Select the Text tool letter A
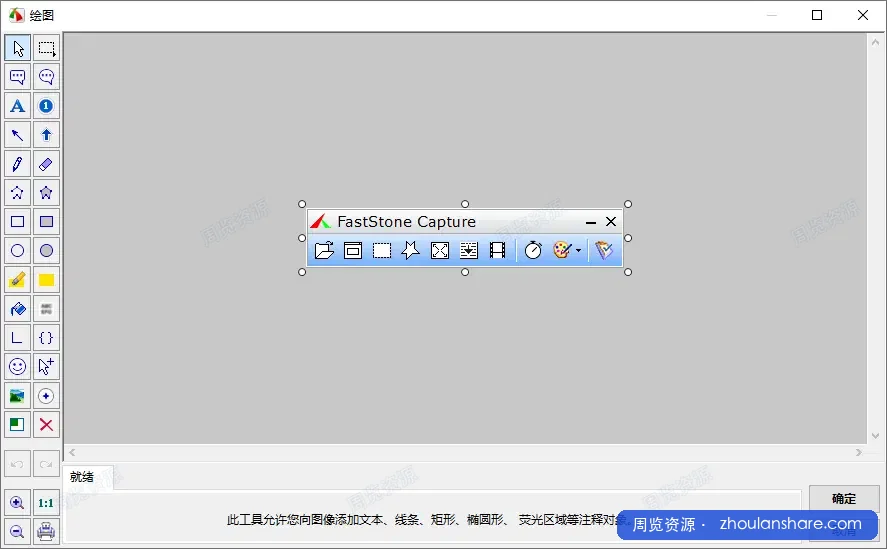 tap(18, 106)
